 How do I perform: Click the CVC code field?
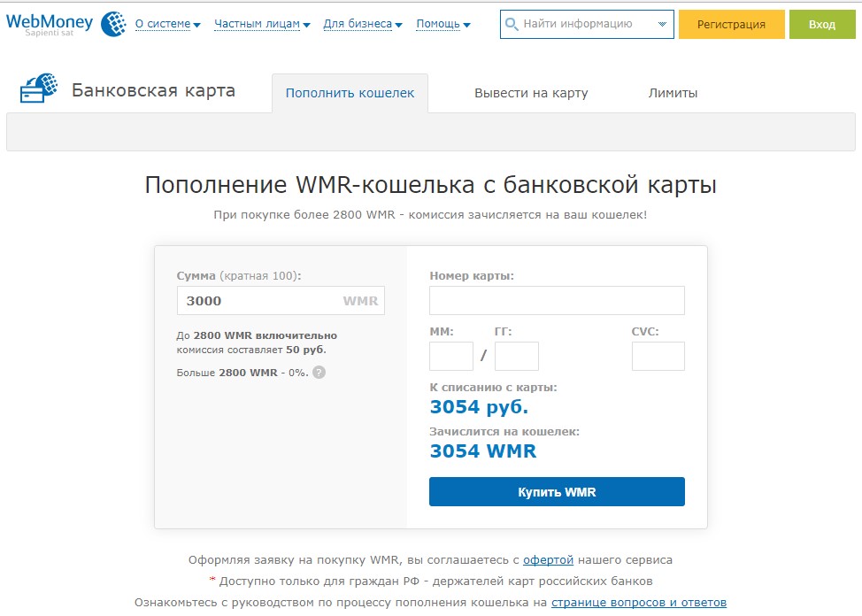pos(658,357)
